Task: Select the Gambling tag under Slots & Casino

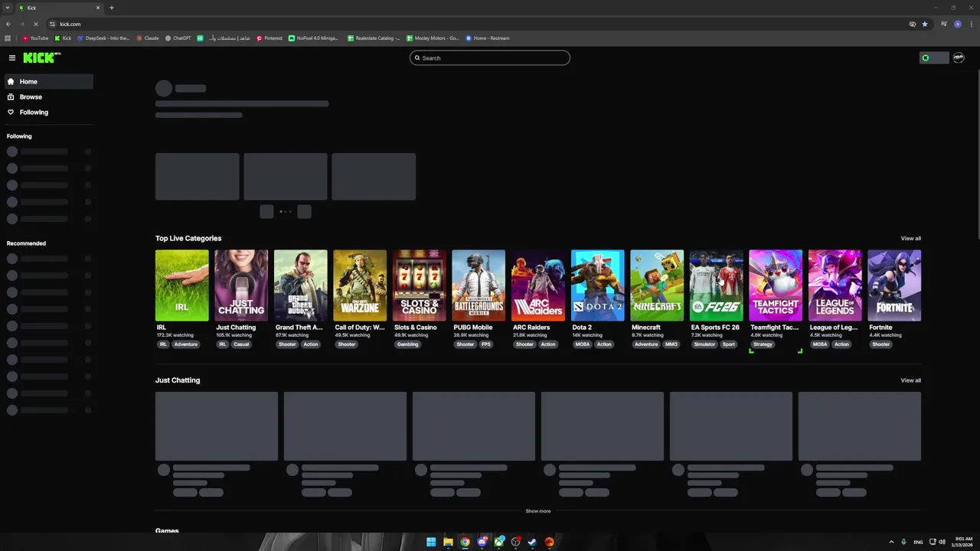Action: tap(407, 344)
